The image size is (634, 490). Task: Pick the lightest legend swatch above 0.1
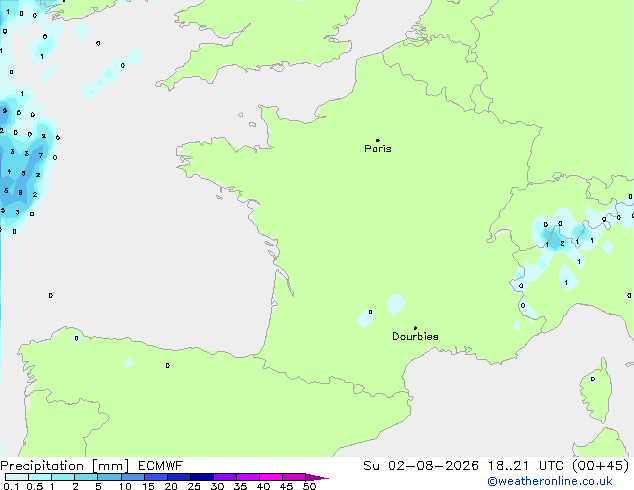pos(17,477)
